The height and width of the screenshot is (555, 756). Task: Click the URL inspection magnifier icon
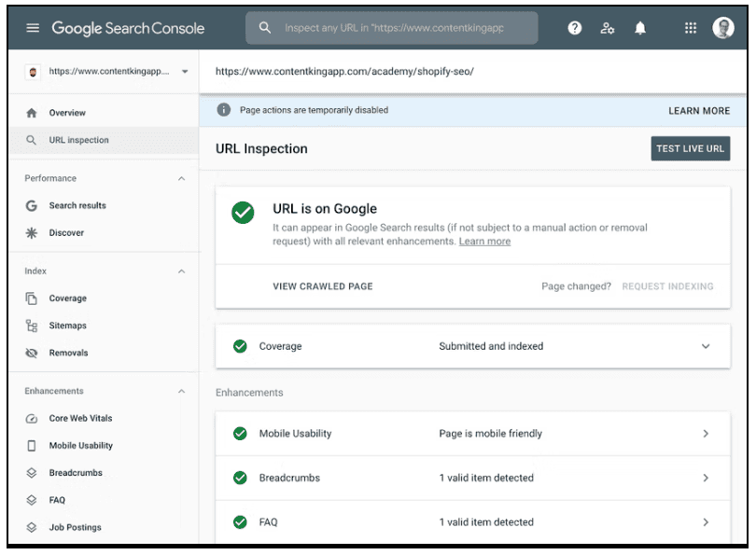pos(31,140)
